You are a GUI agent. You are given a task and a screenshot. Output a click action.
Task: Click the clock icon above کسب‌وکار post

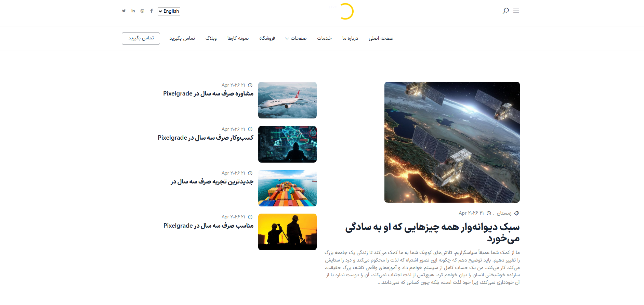(250, 129)
